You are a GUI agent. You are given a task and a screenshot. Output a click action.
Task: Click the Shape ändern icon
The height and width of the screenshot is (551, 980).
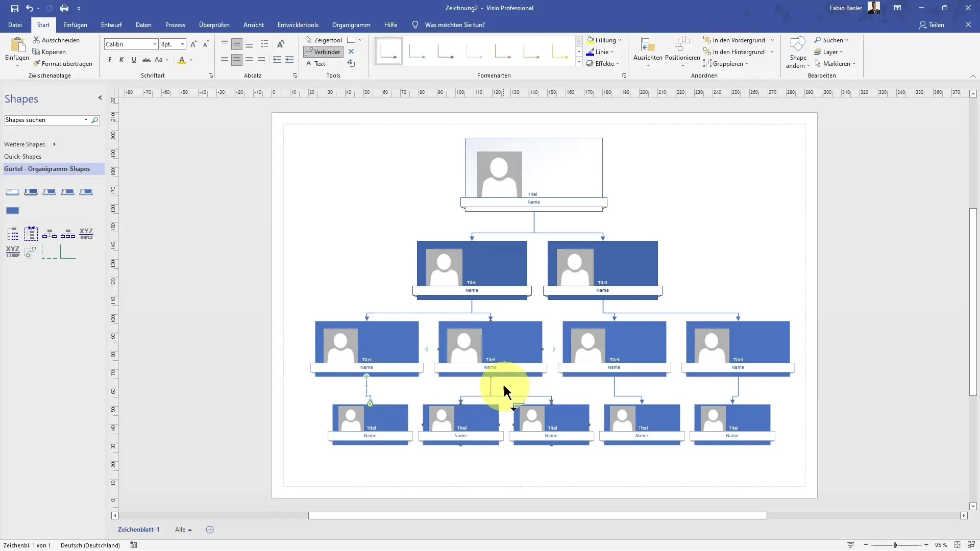pyautogui.click(x=798, y=45)
